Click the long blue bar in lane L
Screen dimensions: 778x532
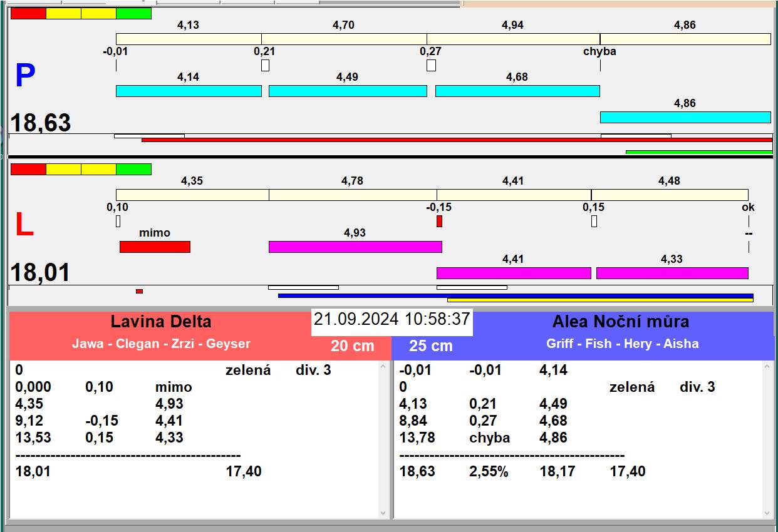click(x=515, y=295)
